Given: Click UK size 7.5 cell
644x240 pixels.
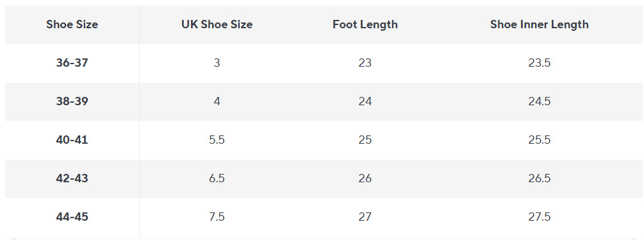Looking at the screenshot, I should point(217,217).
